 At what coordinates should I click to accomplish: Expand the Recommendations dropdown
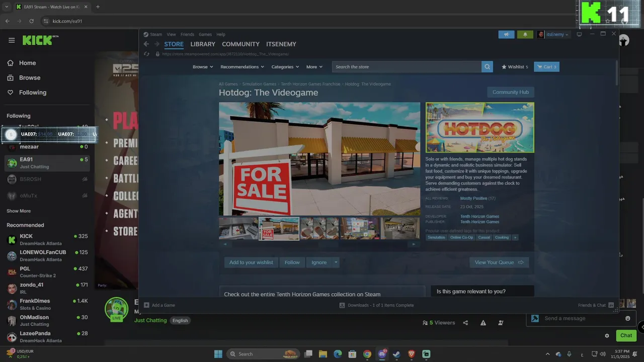[x=242, y=67]
